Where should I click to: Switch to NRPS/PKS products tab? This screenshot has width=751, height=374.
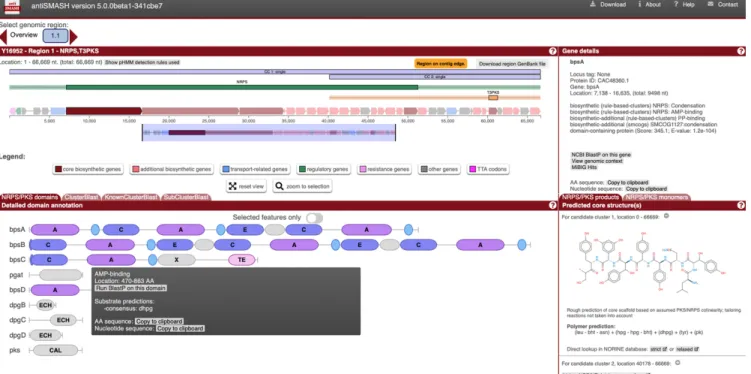coord(590,197)
